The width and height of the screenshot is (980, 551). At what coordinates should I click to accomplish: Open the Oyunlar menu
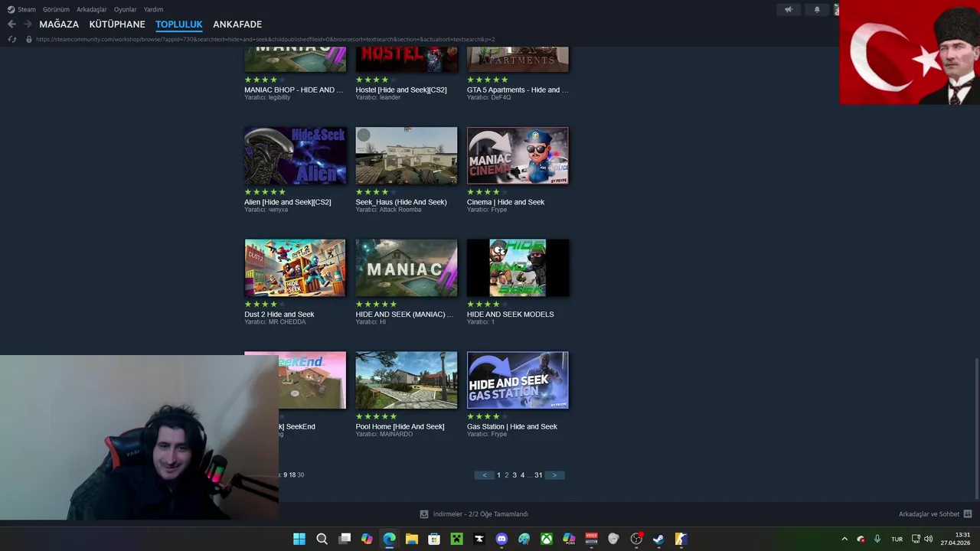click(x=126, y=9)
